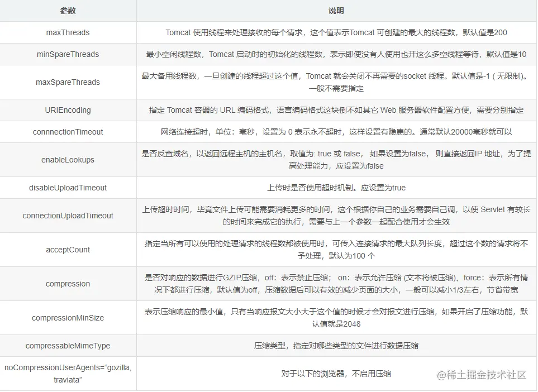Click the maxThreads parameter cell

coord(68,32)
